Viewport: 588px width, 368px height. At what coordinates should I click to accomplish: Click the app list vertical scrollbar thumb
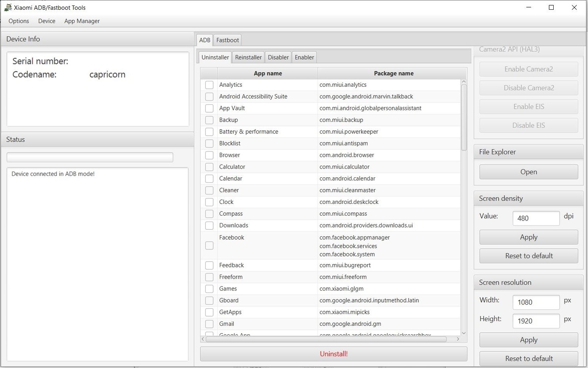pyautogui.click(x=464, y=117)
